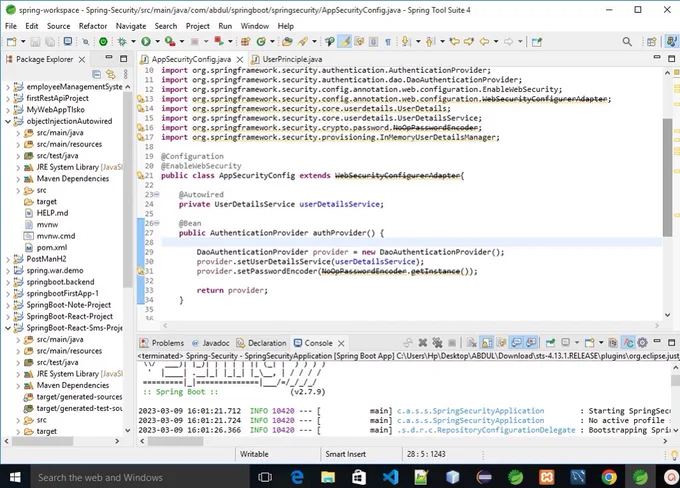Viewport: 680px width, 488px height.
Task: Click the New Java Package icon
Action: point(245,42)
